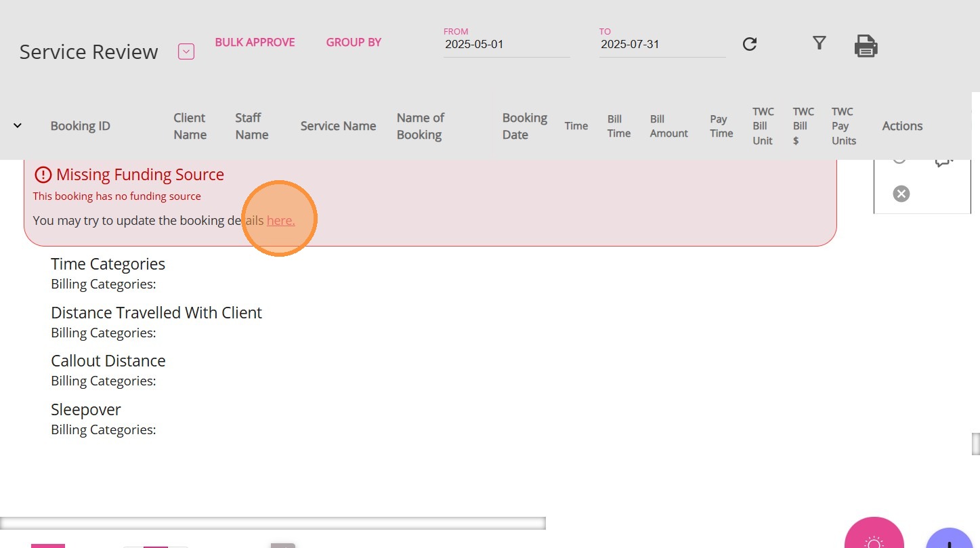Click 'This booking has no funding source' text
The image size is (980, 548).
point(117,196)
